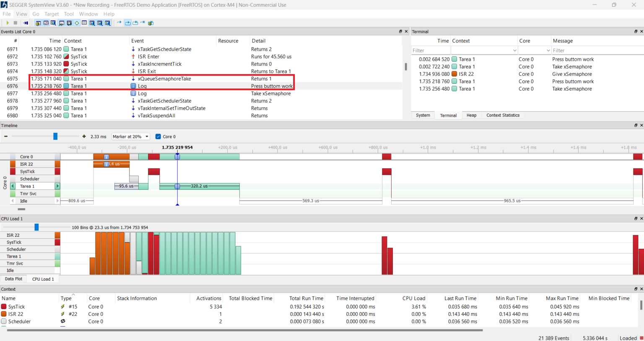This screenshot has width=644, height=341.
Task: Undock the Terminal panel
Action: (636, 31)
